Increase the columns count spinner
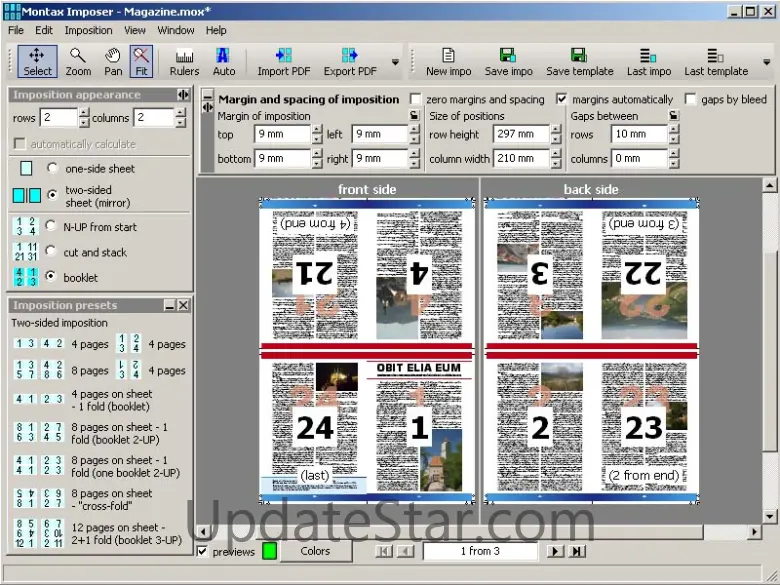Viewport: 780px width, 585px height. point(180,112)
